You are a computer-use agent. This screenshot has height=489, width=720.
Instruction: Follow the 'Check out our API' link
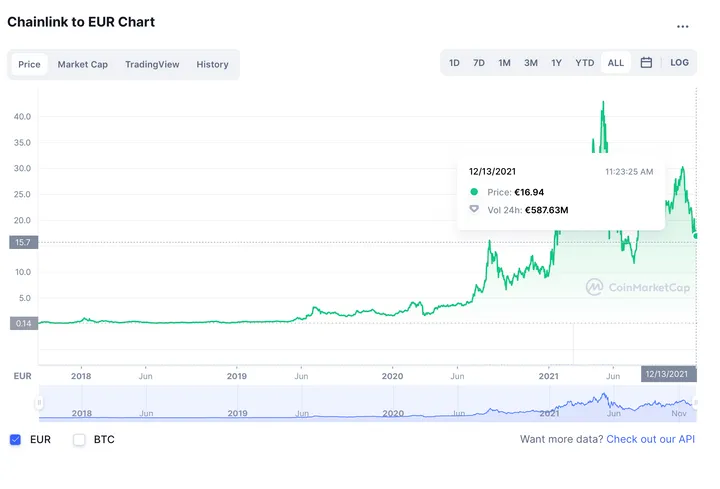click(x=650, y=439)
